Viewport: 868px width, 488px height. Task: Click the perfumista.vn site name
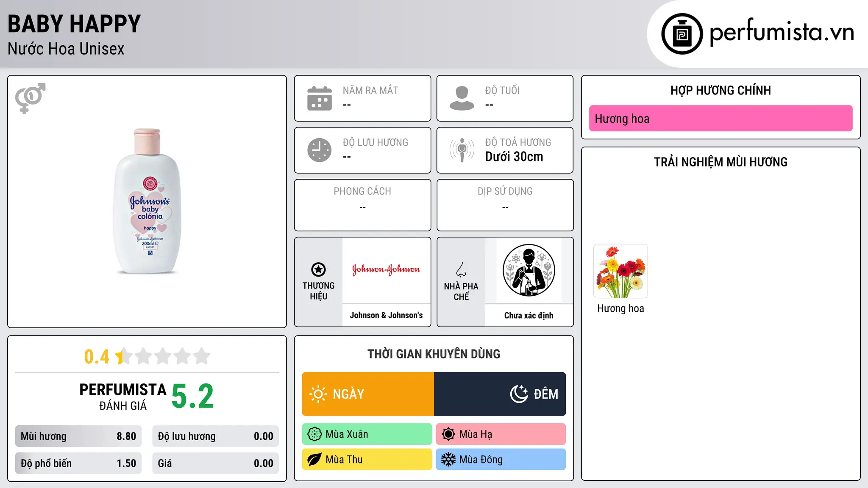tap(782, 32)
